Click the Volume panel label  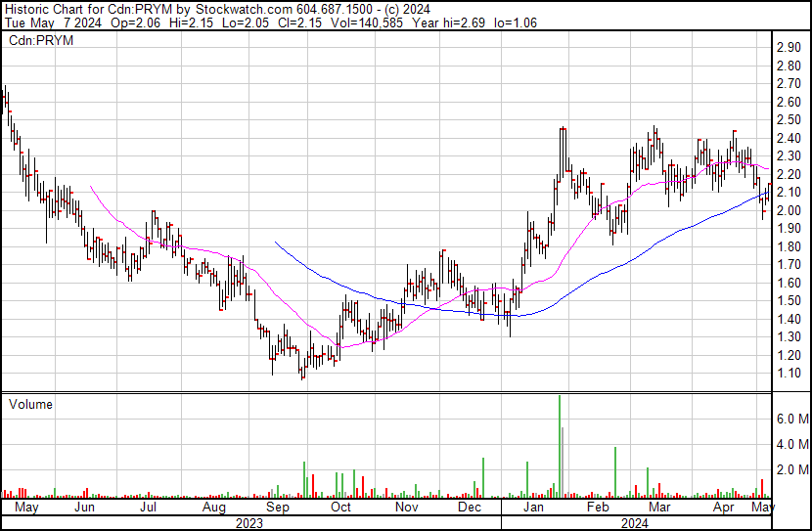click(x=30, y=404)
